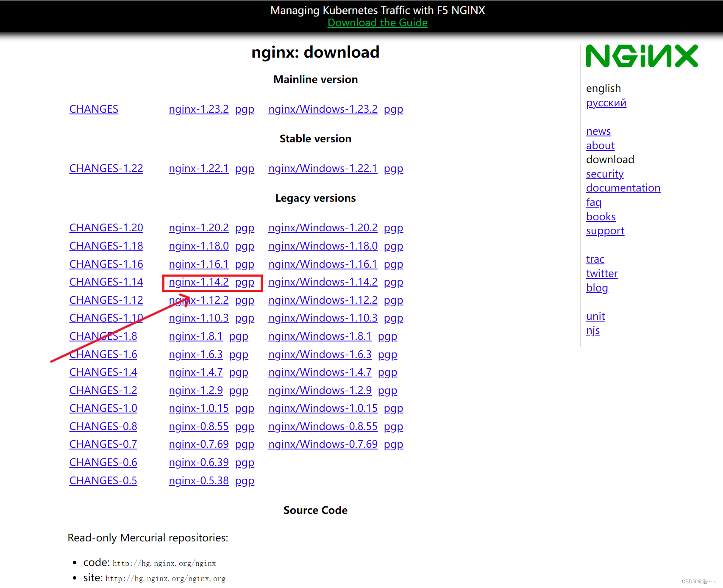Download nginx-1.14.2 highlighted legacy version
This screenshot has height=588, width=723.
pyautogui.click(x=198, y=282)
